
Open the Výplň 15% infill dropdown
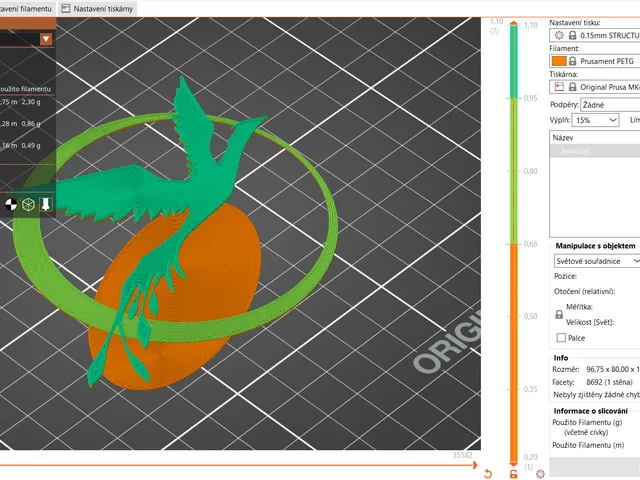(596, 120)
